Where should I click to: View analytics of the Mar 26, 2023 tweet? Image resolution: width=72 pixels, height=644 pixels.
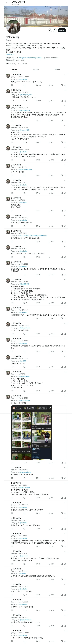coord(49,226)
